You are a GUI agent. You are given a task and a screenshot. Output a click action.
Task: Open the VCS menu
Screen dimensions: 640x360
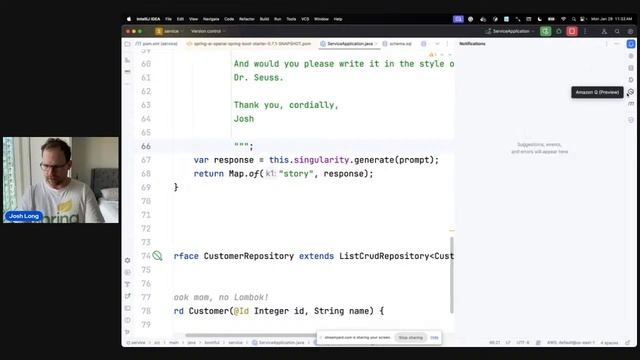coord(305,19)
